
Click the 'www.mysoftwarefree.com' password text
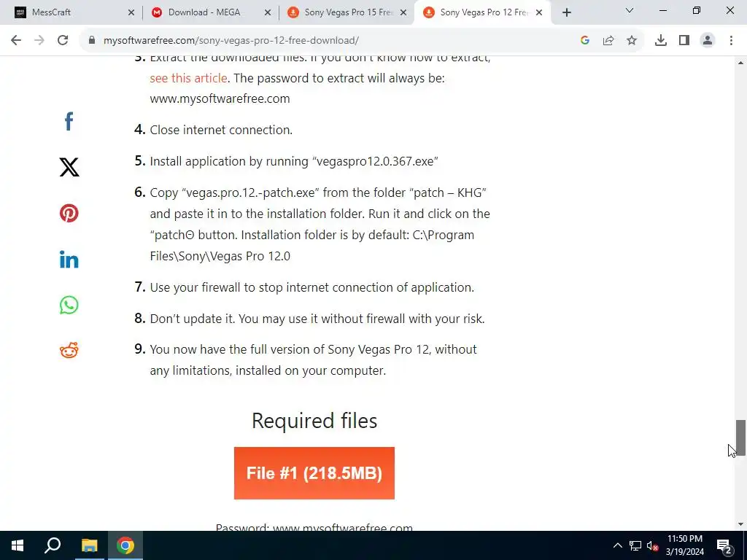pyautogui.click(x=220, y=99)
